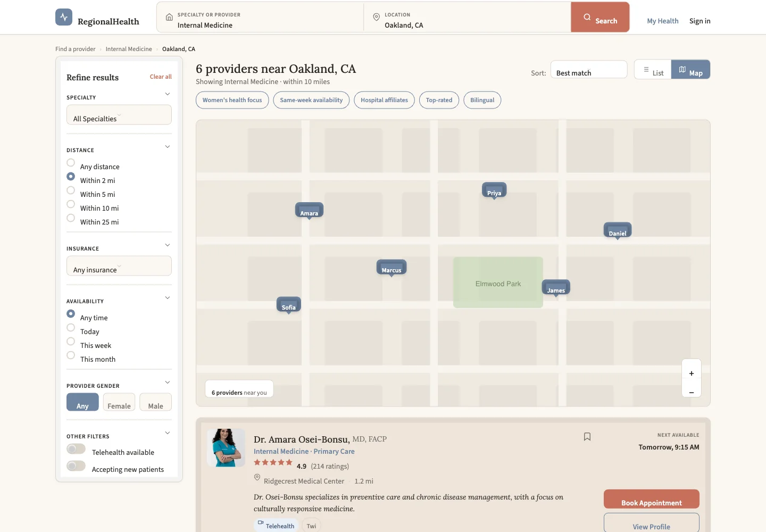Viewport: 766px width, 532px height.
Task: Click the RegionalHealth pulse logo icon
Action: [x=64, y=17]
